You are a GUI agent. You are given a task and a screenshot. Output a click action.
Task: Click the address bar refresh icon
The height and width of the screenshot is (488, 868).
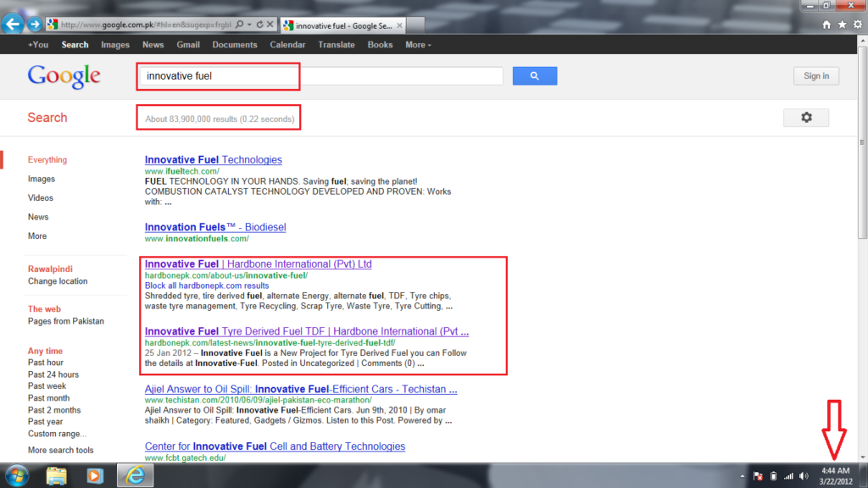259,25
